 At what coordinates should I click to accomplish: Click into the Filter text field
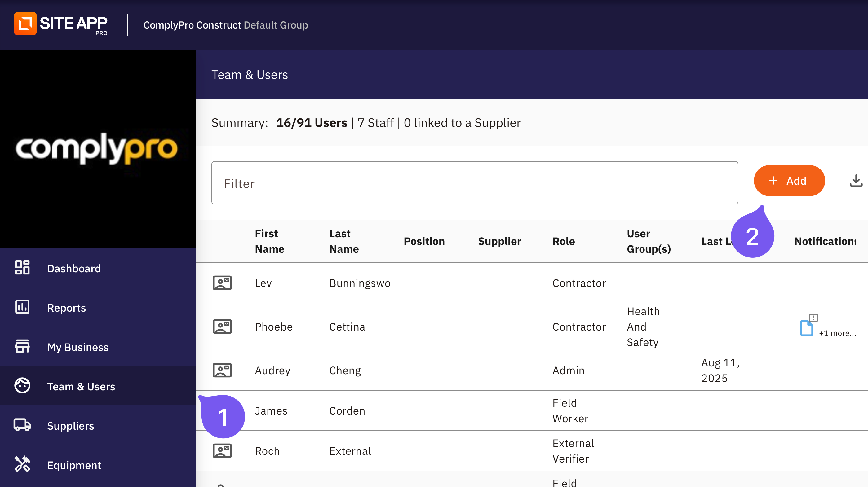tap(474, 183)
